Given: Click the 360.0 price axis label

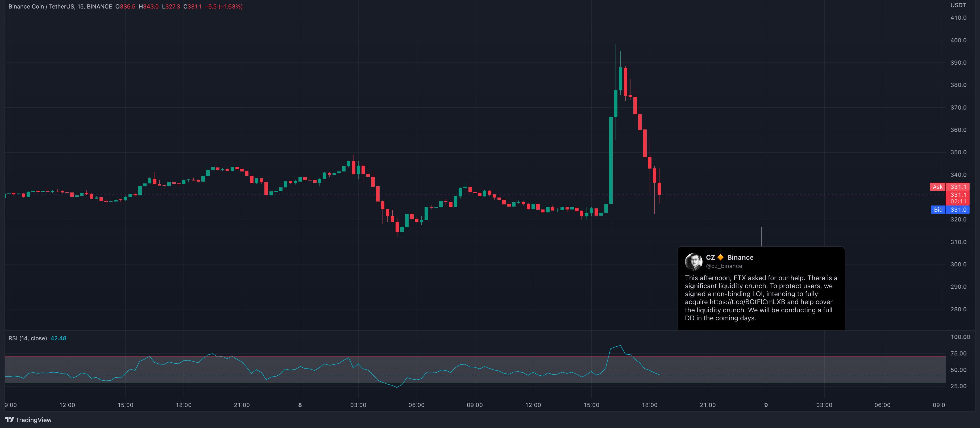Looking at the screenshot, I should click(x=958, y=130).
